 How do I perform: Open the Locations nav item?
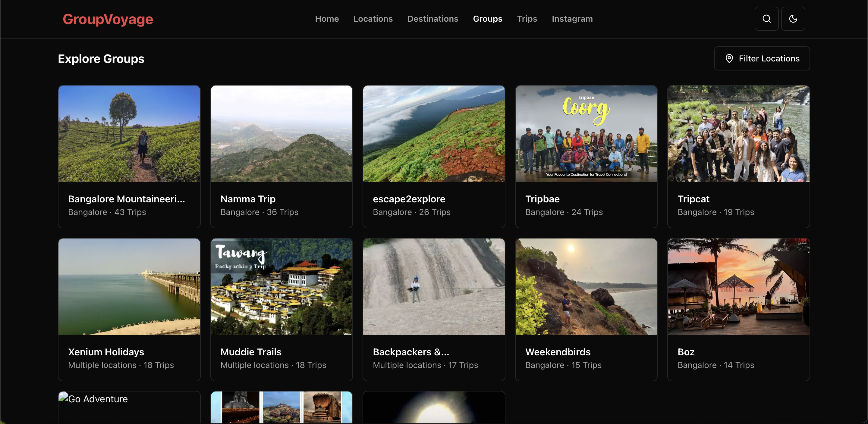(x=373, y=19)
